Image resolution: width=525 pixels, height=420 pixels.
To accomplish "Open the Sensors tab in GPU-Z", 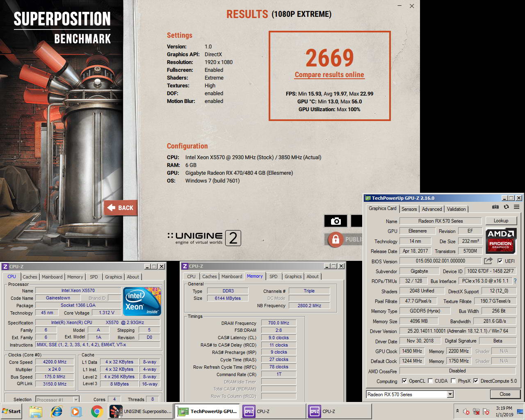I will [409, 209].
